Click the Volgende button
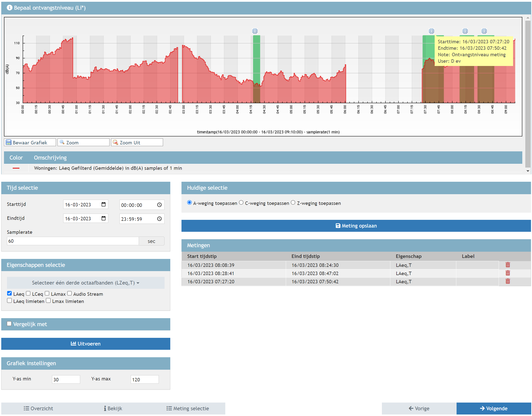Image resolution: width=532 pixels, height=416 pixels. coord(493,408)
